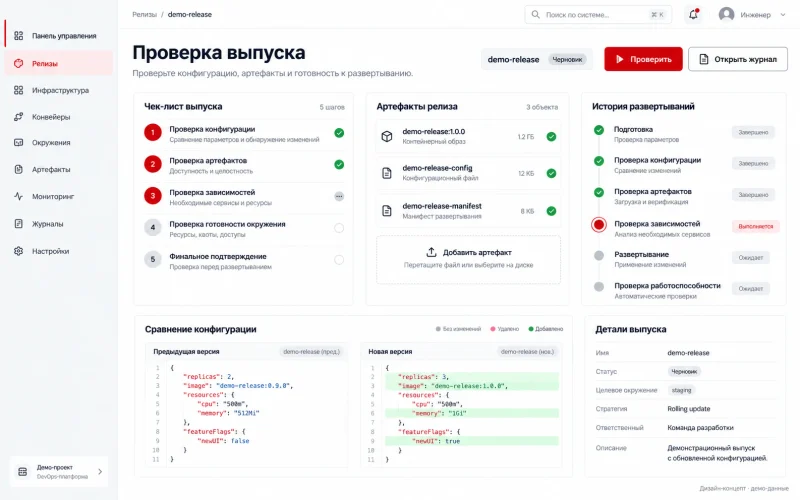Viewport: 800px width, 500px height.
Task: Go to Инфраструктура section
Action: (59, 90)
